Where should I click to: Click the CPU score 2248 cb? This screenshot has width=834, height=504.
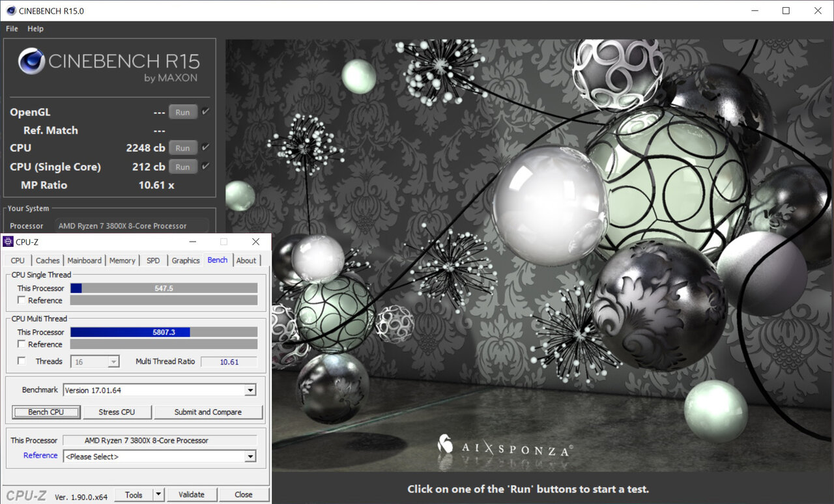point(145,148)
